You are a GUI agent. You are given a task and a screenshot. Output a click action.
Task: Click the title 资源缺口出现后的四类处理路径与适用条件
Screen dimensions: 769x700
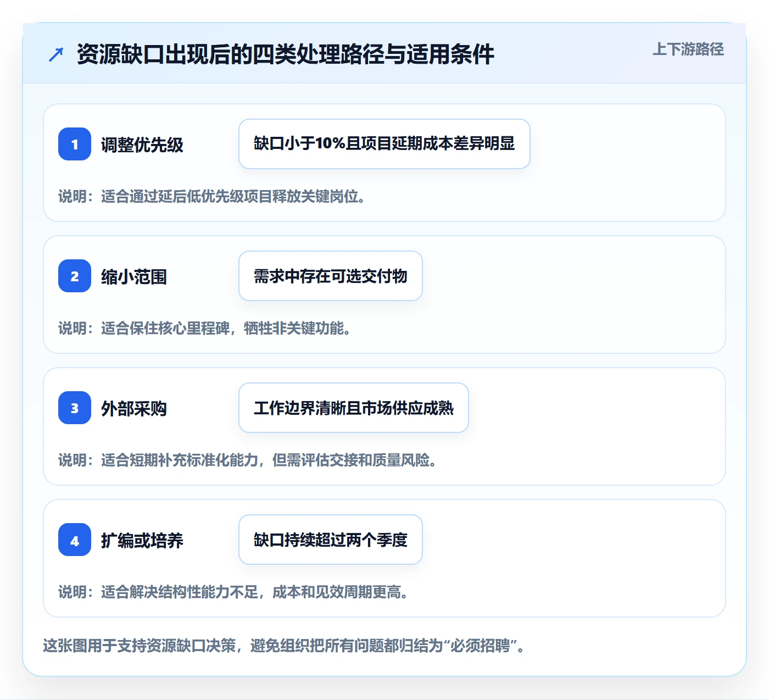[x=286, y=54]
